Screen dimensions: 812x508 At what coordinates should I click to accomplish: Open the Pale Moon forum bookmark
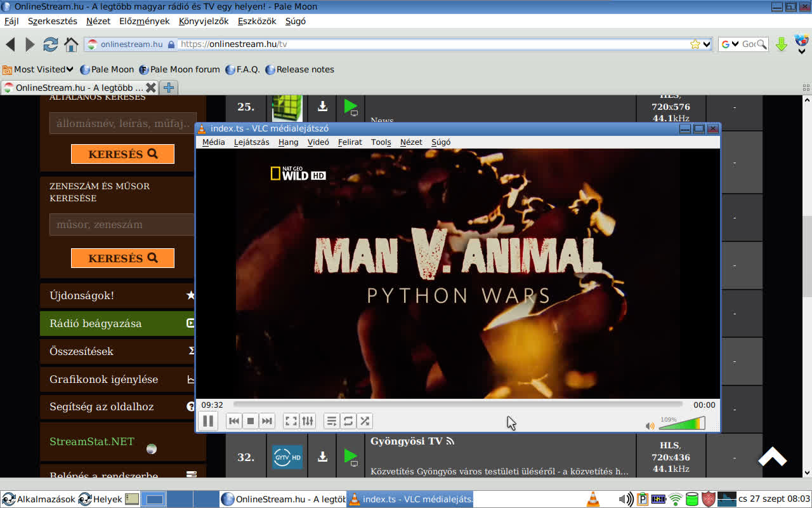pos(180,69)
